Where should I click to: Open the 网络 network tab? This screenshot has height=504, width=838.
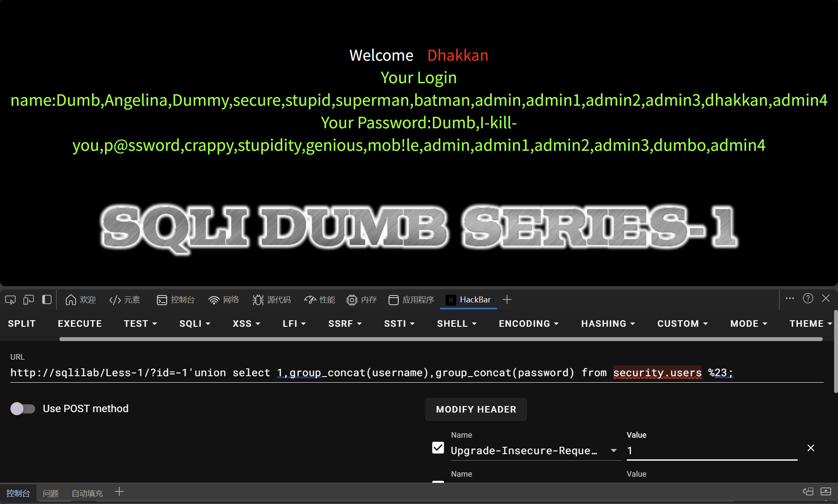224,299
